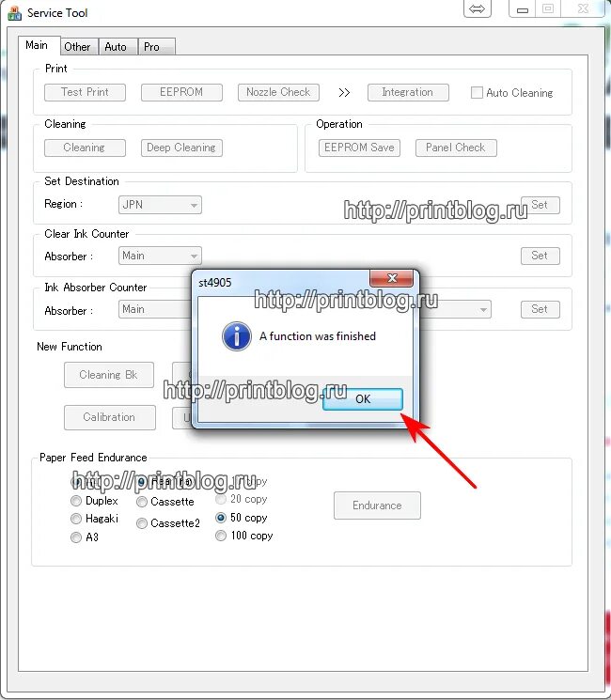
Task: Click the EEPROM print button
Action: click(x=181, y=92)
